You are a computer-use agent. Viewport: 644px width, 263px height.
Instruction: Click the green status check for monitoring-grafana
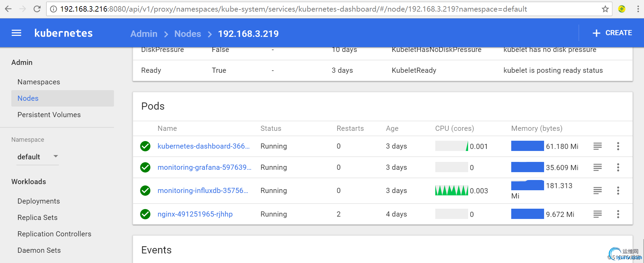point(145,167)
